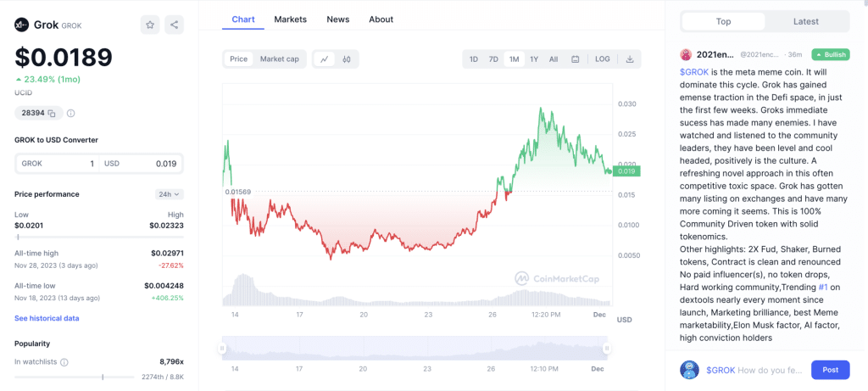Copy the UCID 28394 value

(x=52, y=113)
